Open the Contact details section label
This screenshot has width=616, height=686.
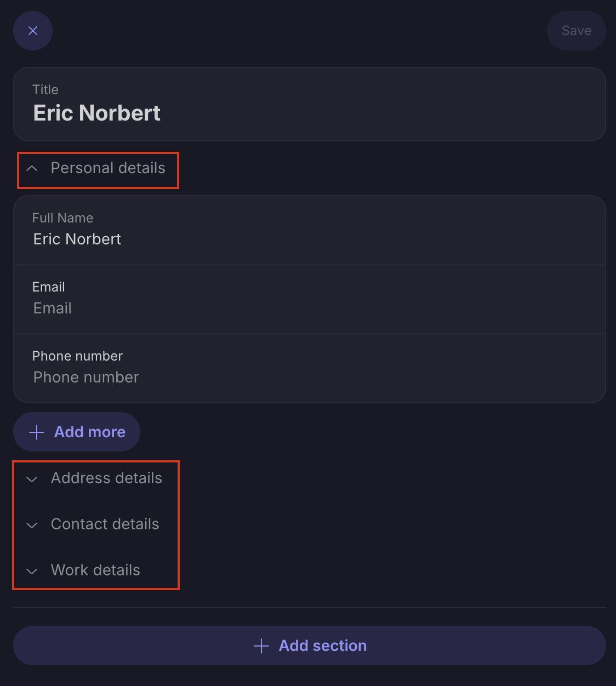[105, 524]
